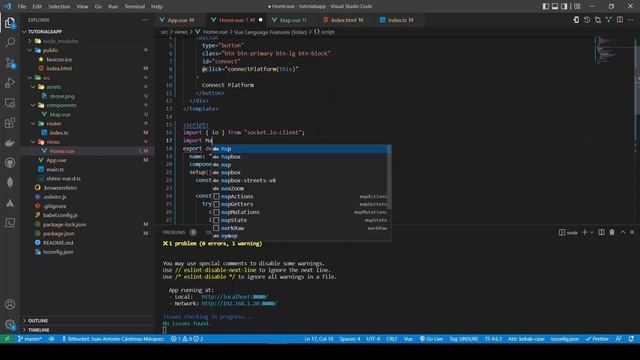Open package.json in the explorer
This screenshot has width=640, height=360.
pos(58,233)
